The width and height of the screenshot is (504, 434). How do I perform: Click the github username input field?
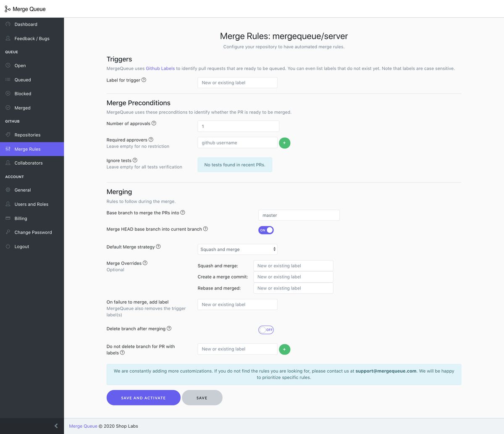(x=237, y=143)
